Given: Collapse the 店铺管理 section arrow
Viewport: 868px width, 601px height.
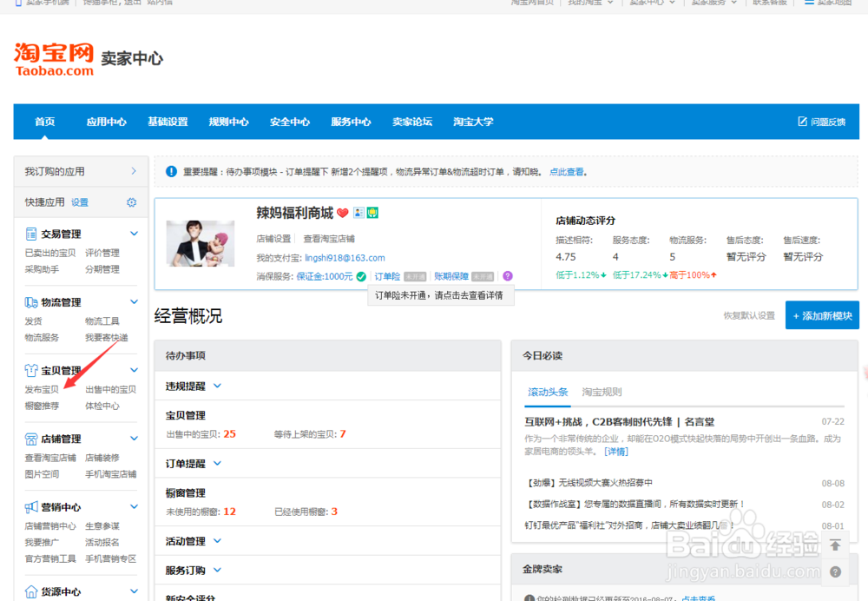Looking at the screenshot, I should (134, 438).
